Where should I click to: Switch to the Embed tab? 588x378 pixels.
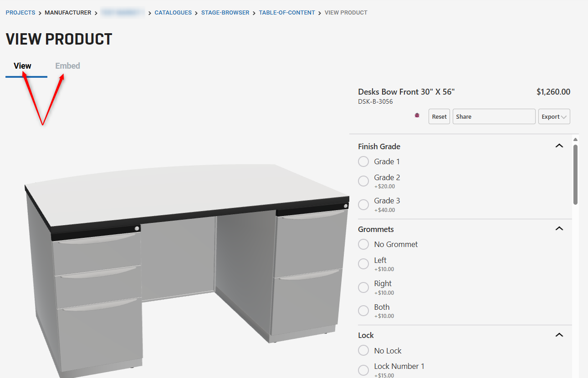click(67, 66)
